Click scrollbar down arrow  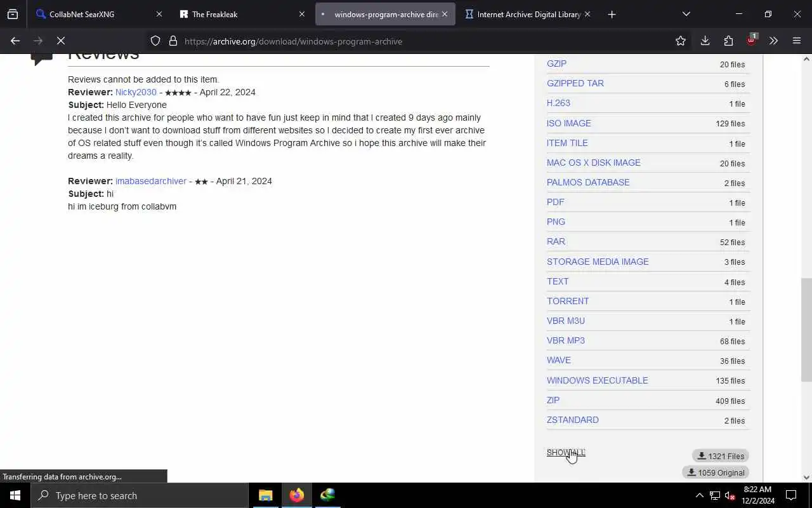point(806,478)
